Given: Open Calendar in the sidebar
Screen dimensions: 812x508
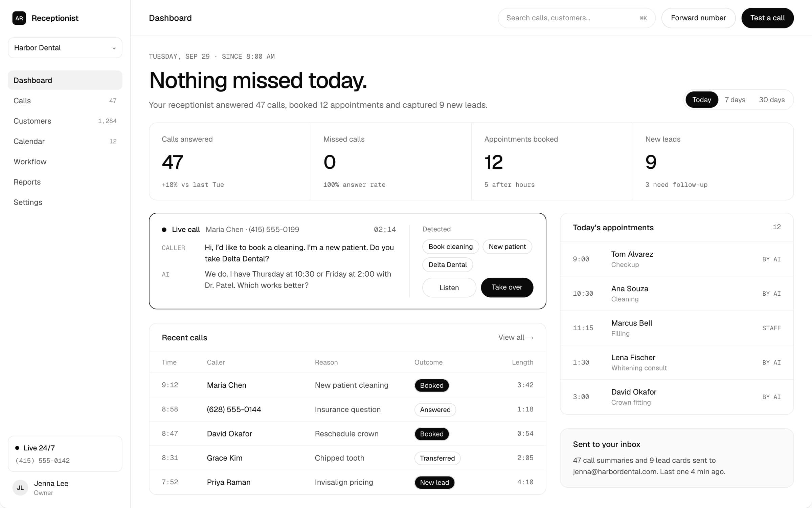Looking at the screenshot, I should 65,141.
